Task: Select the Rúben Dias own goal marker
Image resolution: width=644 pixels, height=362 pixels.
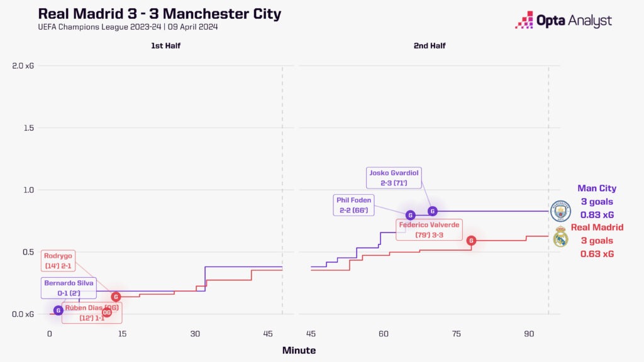Action: click(x=107, y=312)
